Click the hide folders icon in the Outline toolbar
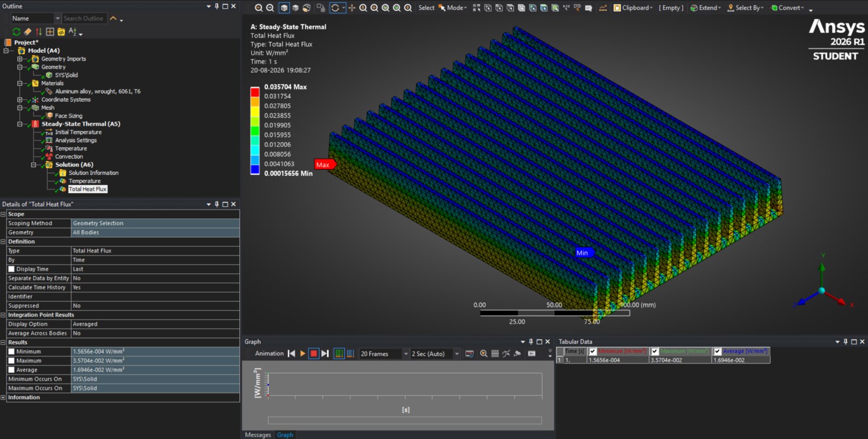Viewport: 868px width, 439px height. point(61,32)
